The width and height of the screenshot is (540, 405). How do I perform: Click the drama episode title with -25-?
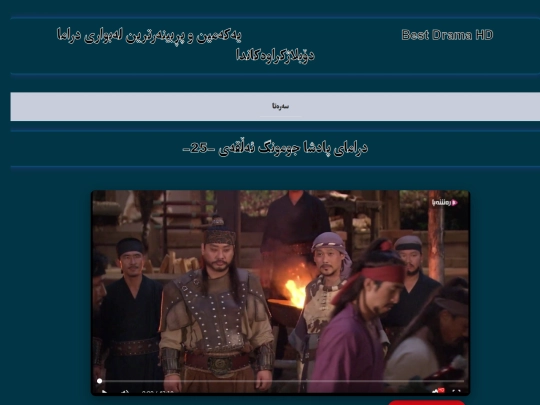(275, 148)
